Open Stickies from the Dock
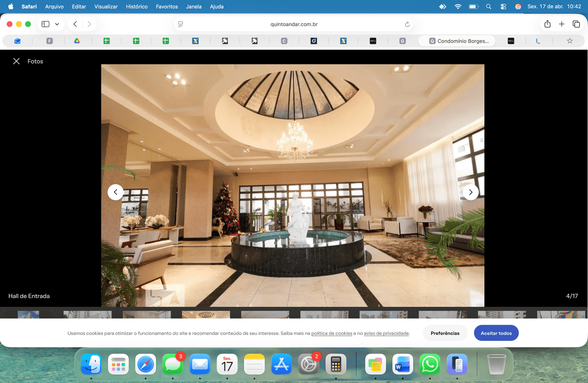The width and height of the screenshot is (588, 383). click(375, 364)
